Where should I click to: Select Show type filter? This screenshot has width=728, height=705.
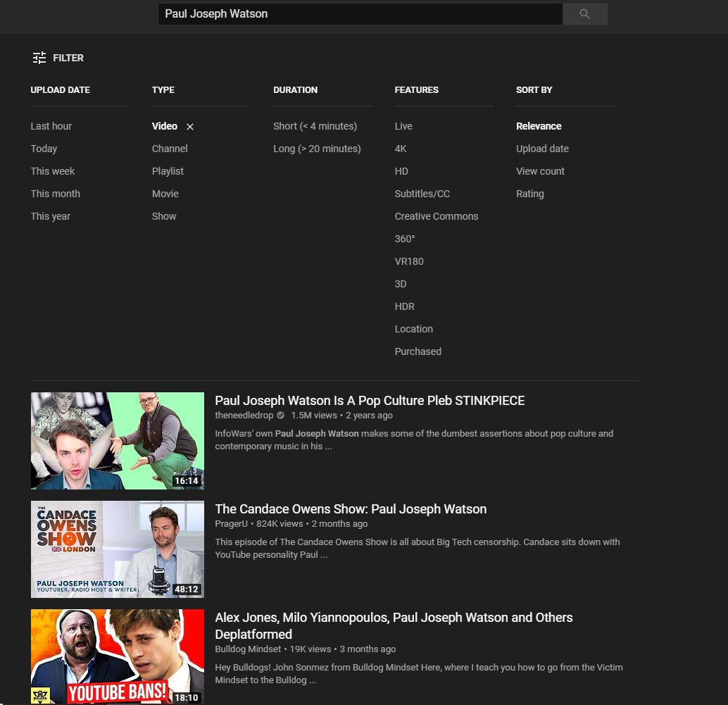[164, 216]
